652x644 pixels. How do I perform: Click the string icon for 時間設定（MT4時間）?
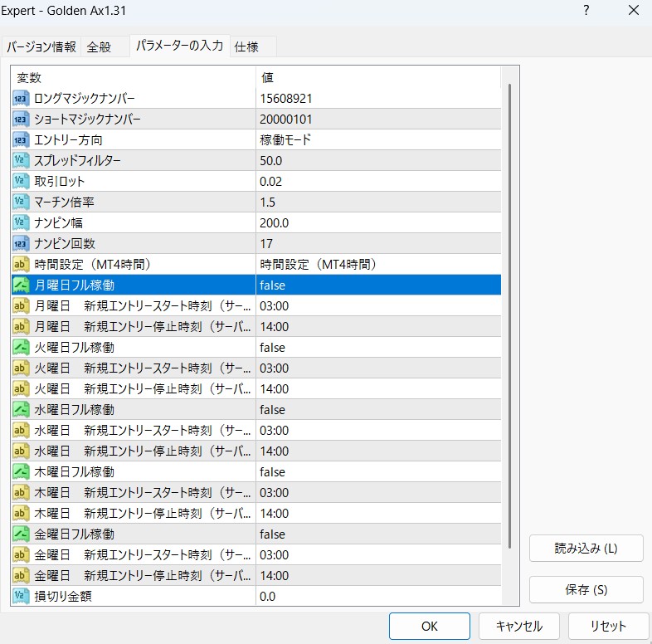[22, 265]
